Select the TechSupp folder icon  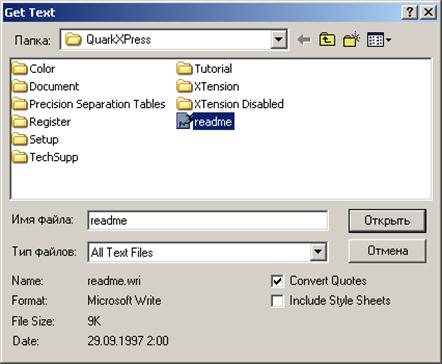point(20,157)
